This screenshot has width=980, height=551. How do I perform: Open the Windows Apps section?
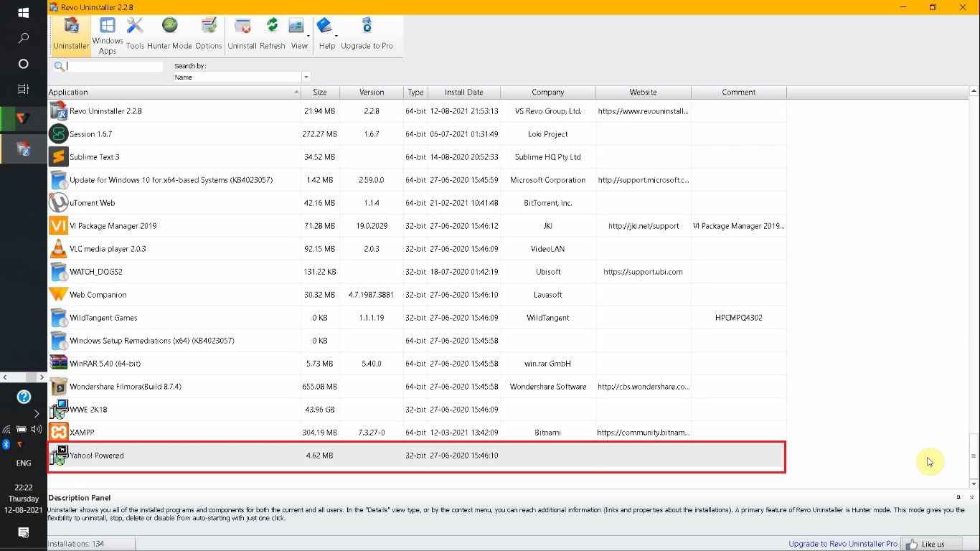click(x=108, y=35)
